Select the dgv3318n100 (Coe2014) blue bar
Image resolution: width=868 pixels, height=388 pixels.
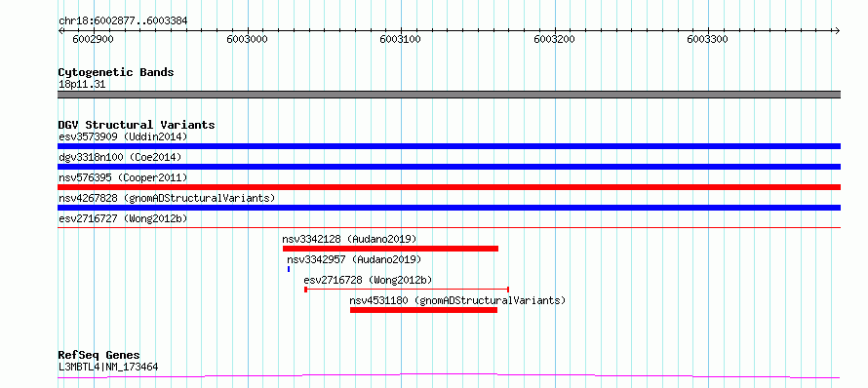(x=449, y=167)
